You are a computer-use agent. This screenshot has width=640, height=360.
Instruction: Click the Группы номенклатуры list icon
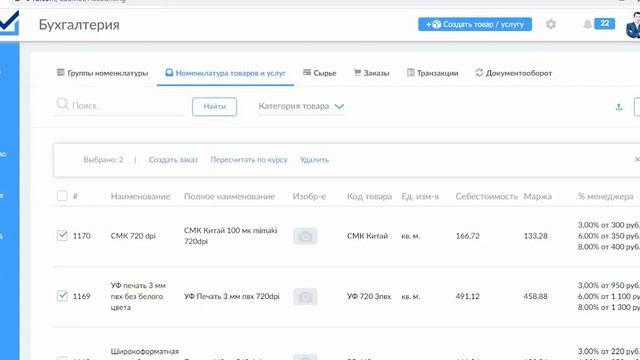(60, 72)
